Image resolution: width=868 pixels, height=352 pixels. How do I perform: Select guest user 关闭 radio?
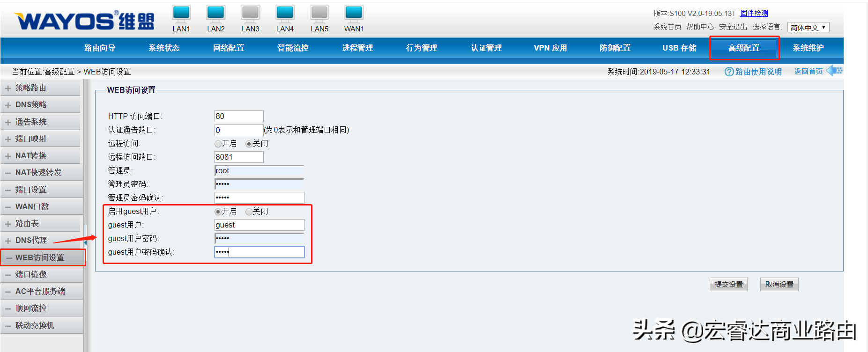[249, 212]
